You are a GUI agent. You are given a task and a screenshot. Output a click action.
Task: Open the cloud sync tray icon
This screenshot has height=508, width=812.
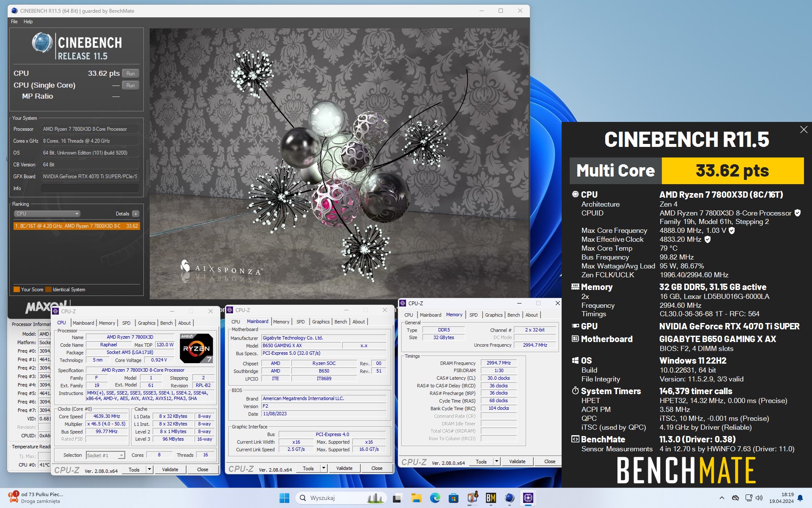pyautogui.click(x=735, y=498)
